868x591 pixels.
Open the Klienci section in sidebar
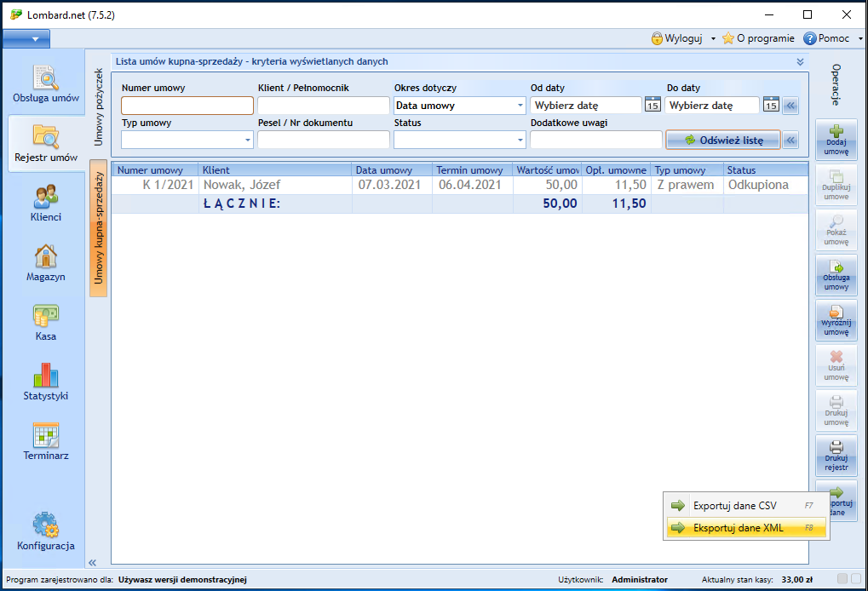pos(44,204)
